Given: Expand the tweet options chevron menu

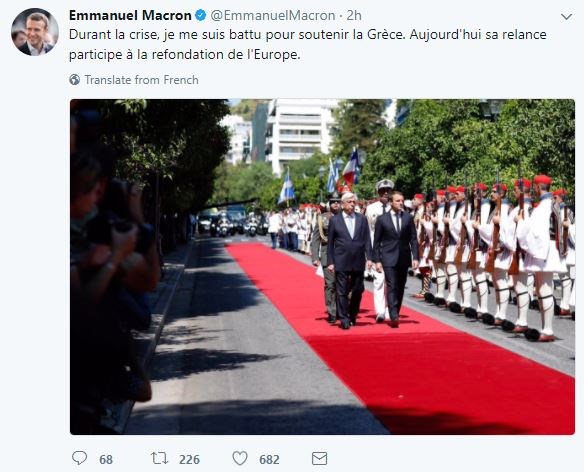Looking at the screenshot, I should coord(566,16).
